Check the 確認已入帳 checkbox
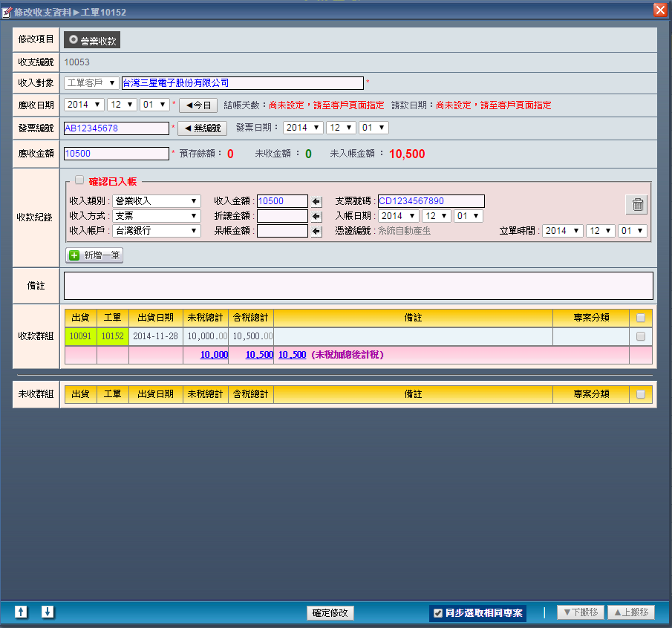 79,180
